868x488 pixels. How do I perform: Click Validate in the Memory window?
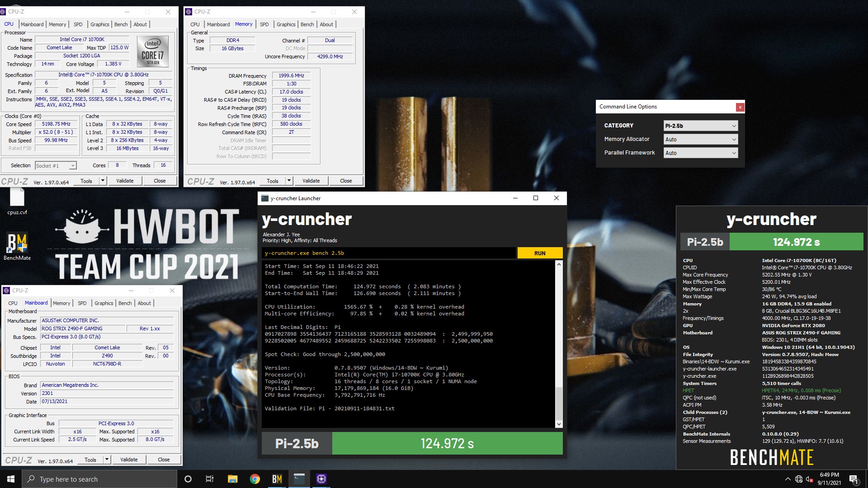coord(311,181)
